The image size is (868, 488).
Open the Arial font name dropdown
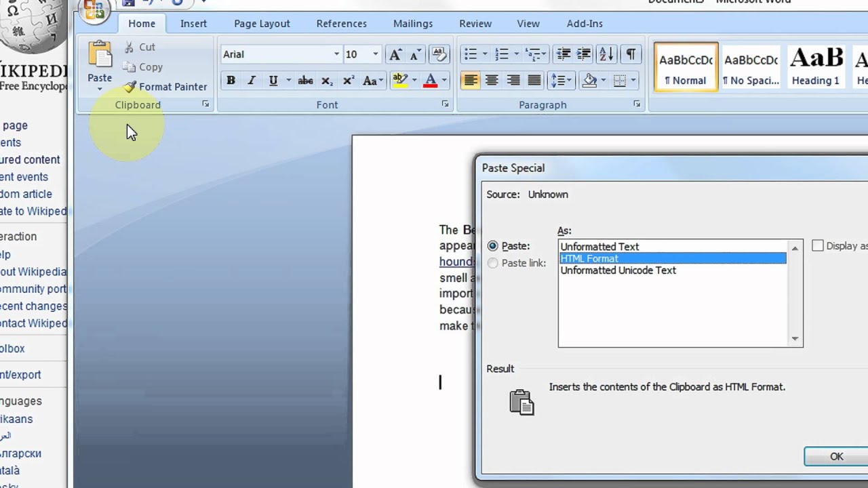tap(336, 54)
